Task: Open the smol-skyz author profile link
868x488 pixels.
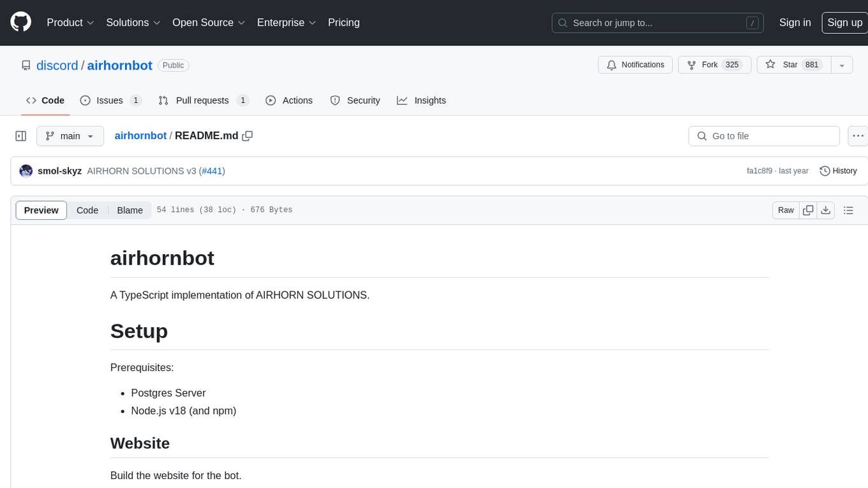Action: point(60,171)
